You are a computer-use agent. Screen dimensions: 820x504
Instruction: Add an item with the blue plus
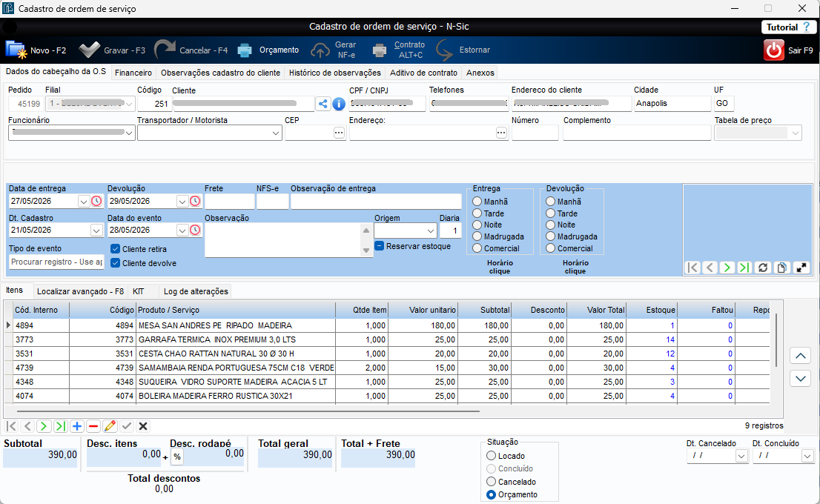pos(77,426)
